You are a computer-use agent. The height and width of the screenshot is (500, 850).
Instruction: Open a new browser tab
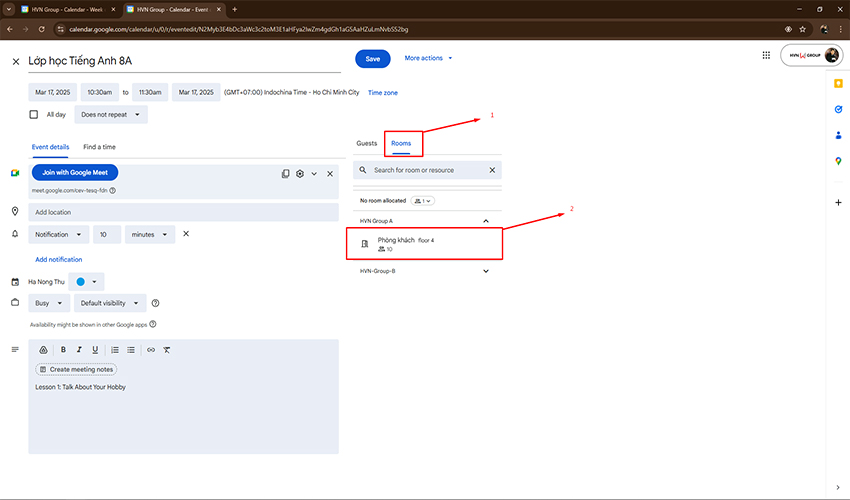tap(235, 9)
